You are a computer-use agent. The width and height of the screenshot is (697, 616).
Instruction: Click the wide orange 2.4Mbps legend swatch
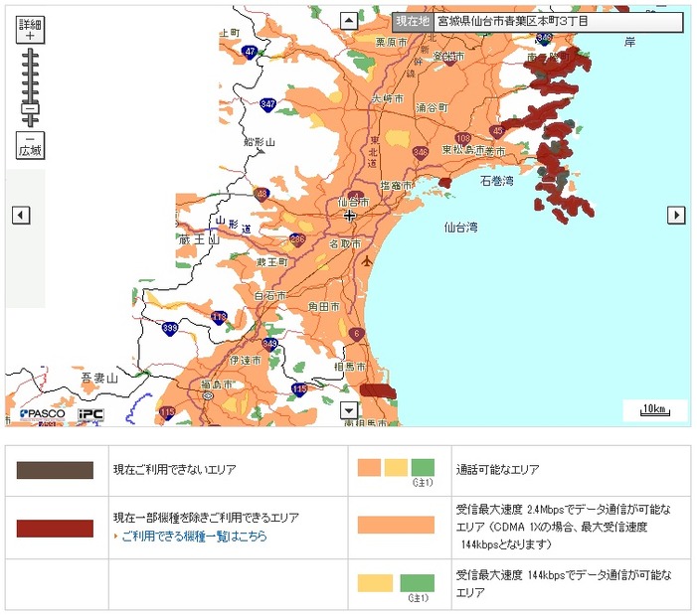tap(396, 525)
